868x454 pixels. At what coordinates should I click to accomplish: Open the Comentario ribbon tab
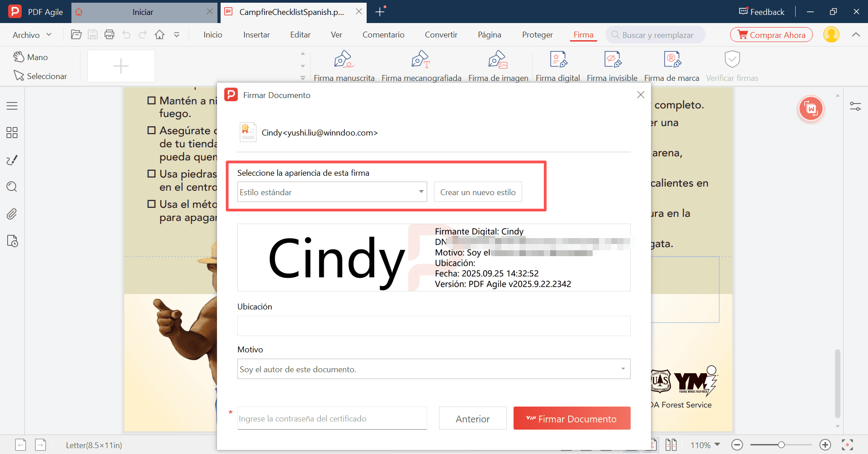pos(383,35)
